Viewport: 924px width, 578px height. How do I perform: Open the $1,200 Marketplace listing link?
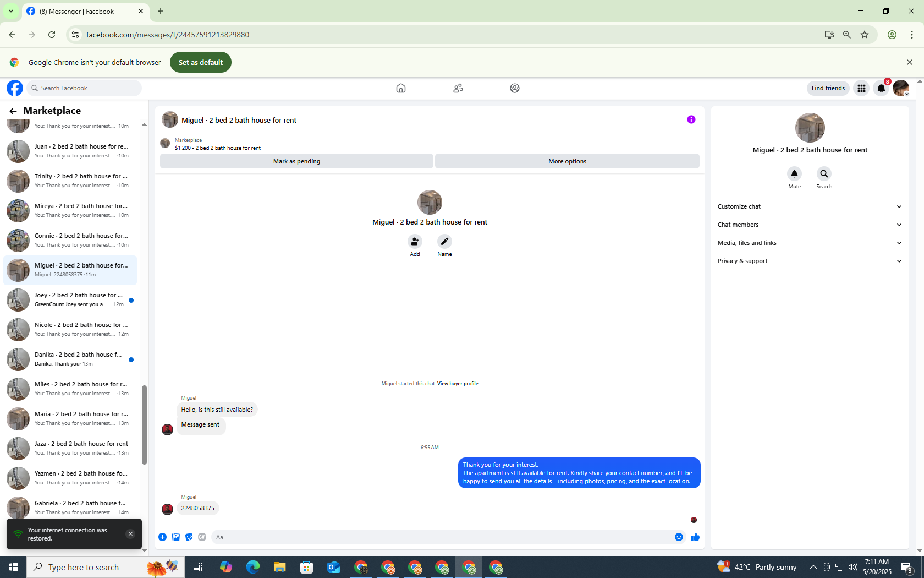(x=218, y=148)
